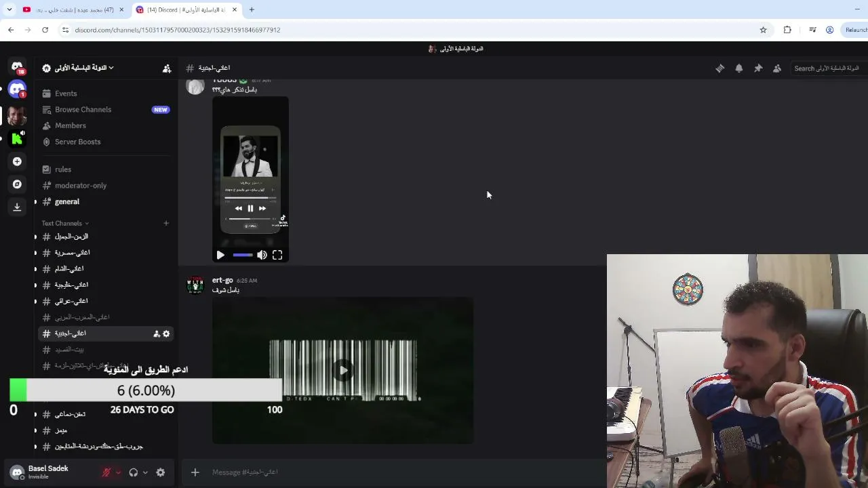
Task: Toggle the member list icon
Action: (777, 68)
